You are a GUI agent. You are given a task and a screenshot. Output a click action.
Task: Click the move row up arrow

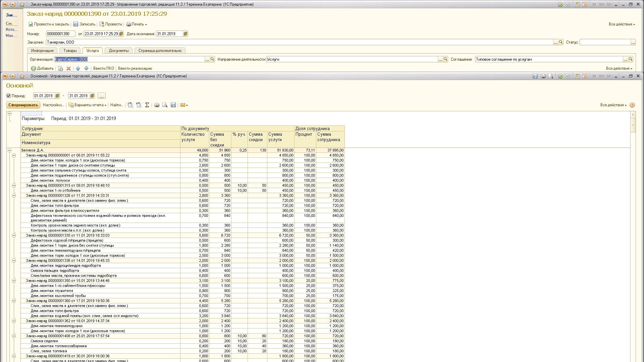(x=78, y=69)
